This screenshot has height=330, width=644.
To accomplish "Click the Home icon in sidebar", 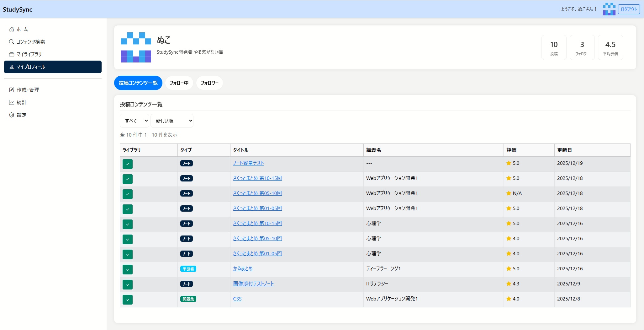I will [12, 29].
